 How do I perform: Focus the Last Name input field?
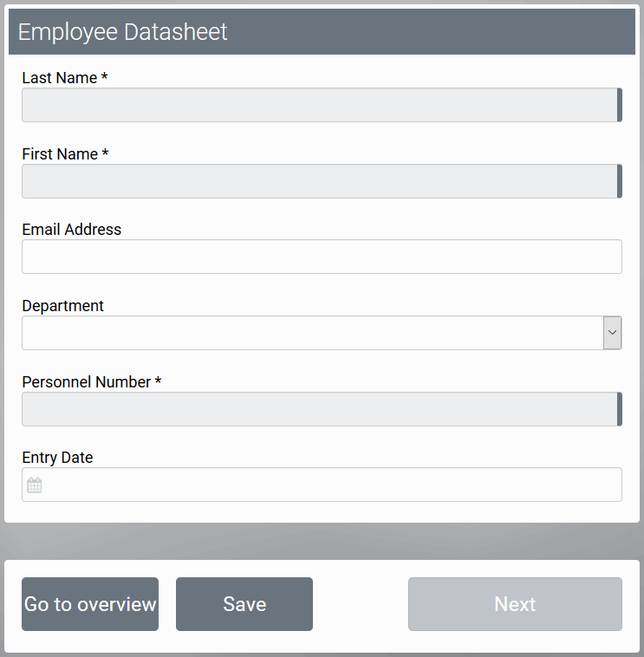(319, 105)
